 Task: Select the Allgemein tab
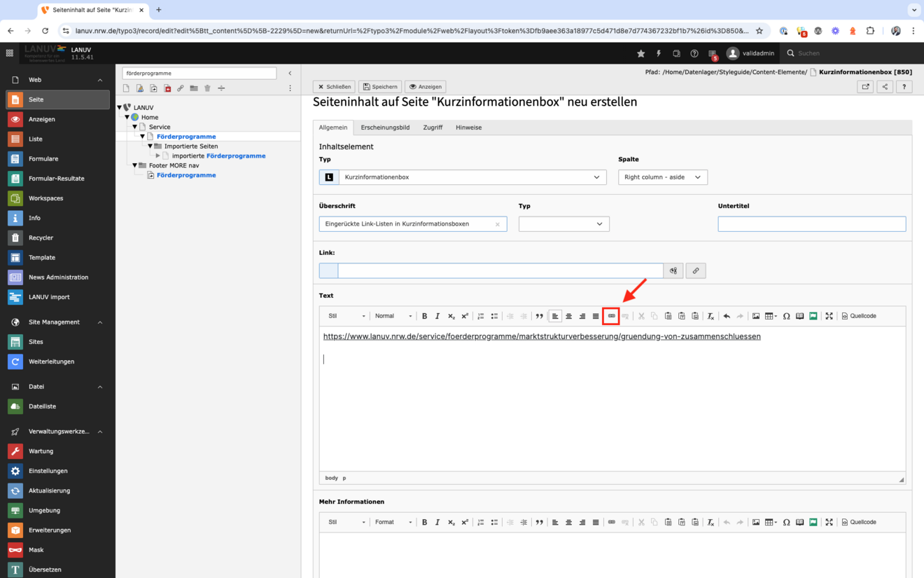pos(333,128)
